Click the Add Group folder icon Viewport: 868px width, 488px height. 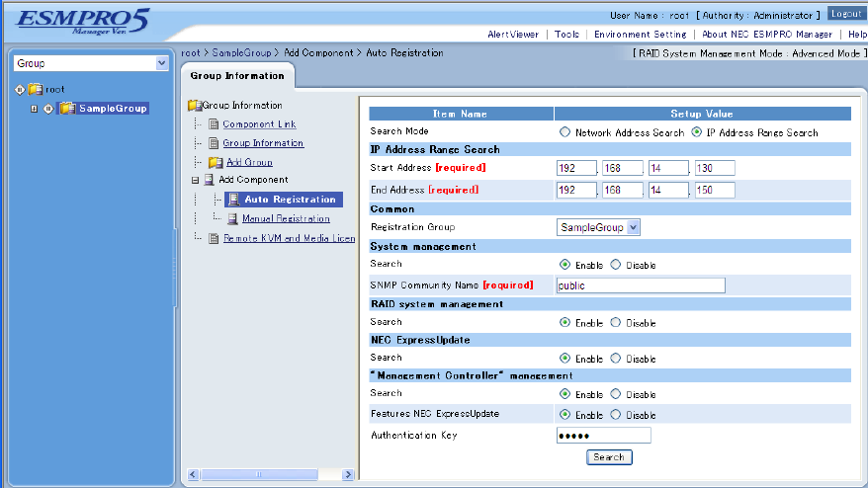pos(216,162)
